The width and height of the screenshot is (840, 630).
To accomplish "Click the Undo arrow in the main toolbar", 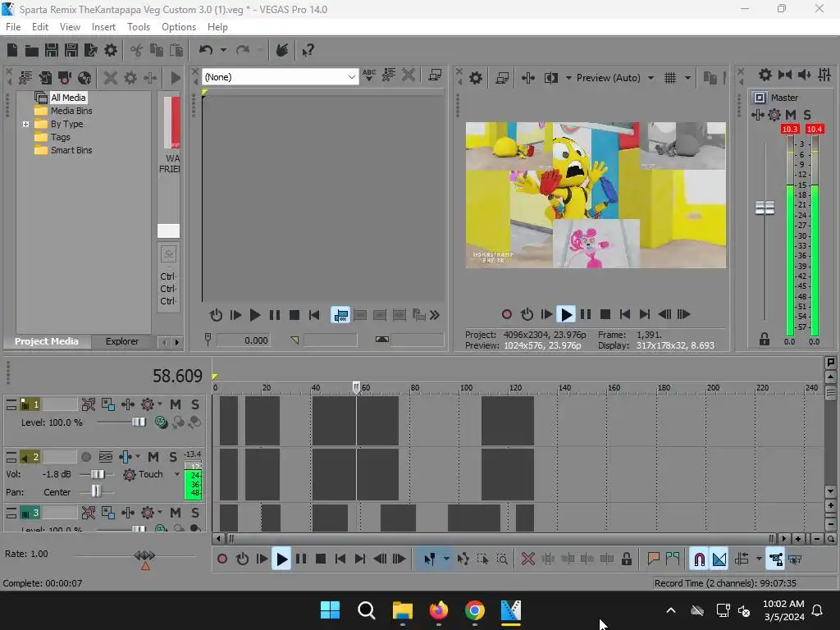I will [206, 50].
